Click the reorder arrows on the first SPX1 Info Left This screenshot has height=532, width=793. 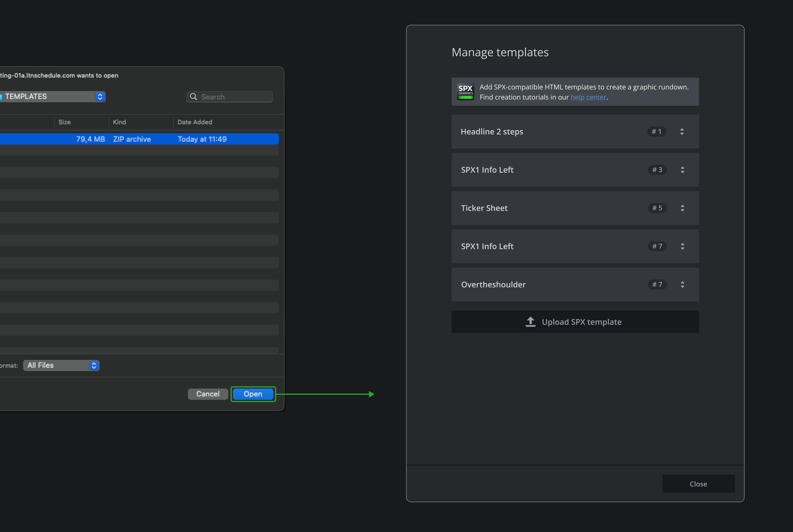[682, 170]
